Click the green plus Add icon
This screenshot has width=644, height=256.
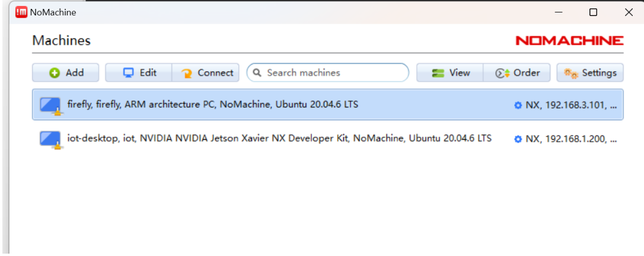(55, 73)
